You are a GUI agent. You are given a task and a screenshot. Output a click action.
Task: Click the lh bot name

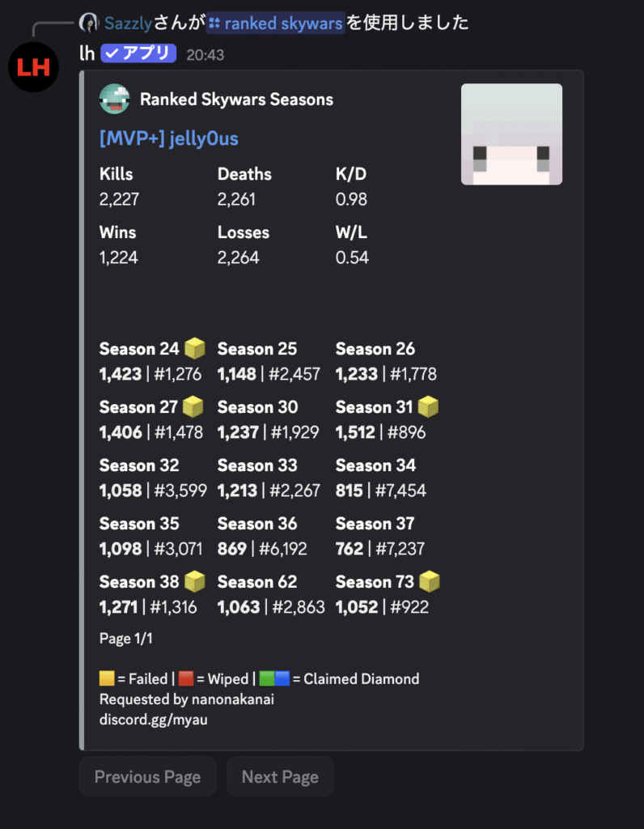87,54
